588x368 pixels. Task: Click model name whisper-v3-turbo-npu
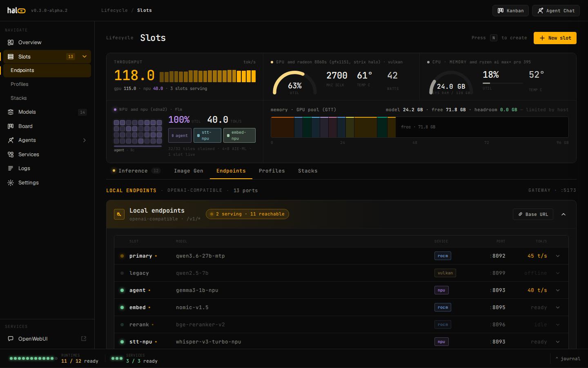(209, 342)
